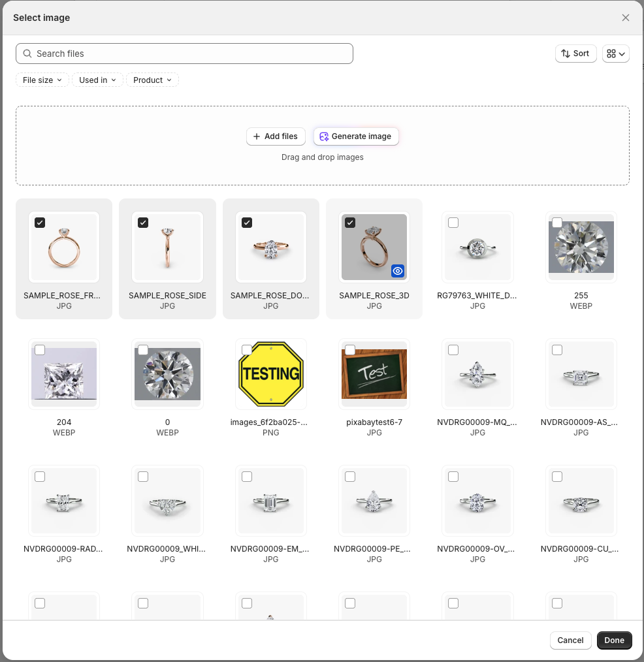The image size is (644, 662).
Task: Click the magnifier icon in search box
Action: [x=27, y=54]
